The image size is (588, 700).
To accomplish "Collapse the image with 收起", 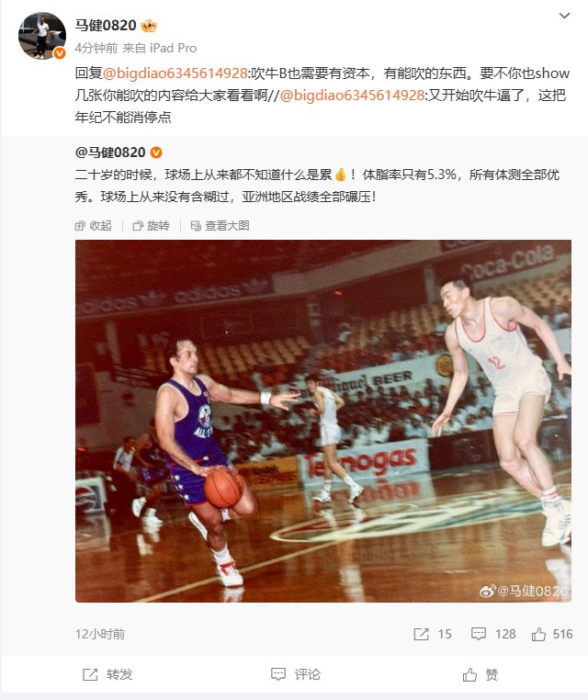I will click(x=94, y=226).
